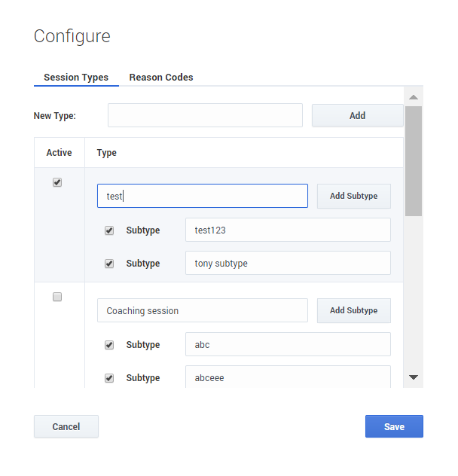
Task: Add Subtype to Coaching session type
Action: 353,310
